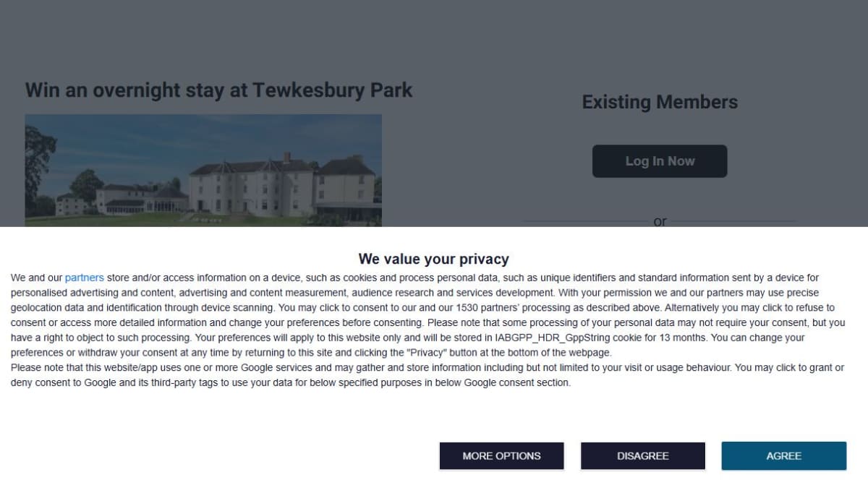Screen dimensions: 868x488
Task: Click the Win an overnight stay heading
Action: pos(218,90)
